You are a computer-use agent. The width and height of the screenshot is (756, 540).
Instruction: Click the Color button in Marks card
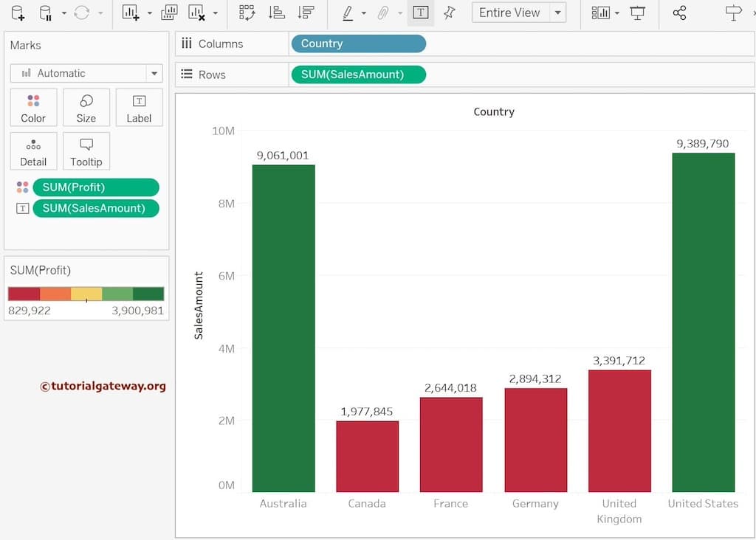[x=33, y=107]
